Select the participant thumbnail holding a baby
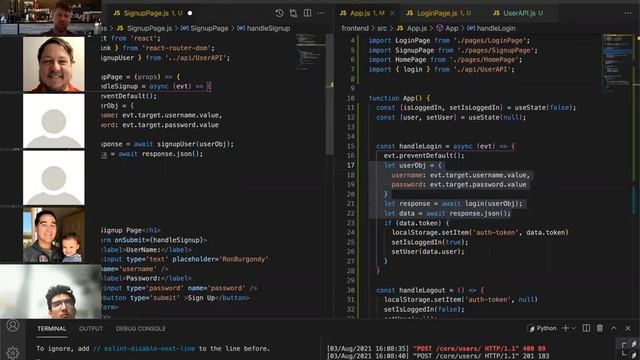 (x=53, y=235)
